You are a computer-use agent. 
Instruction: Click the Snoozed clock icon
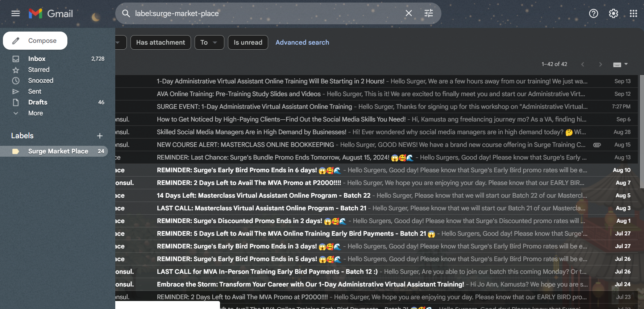16,81
